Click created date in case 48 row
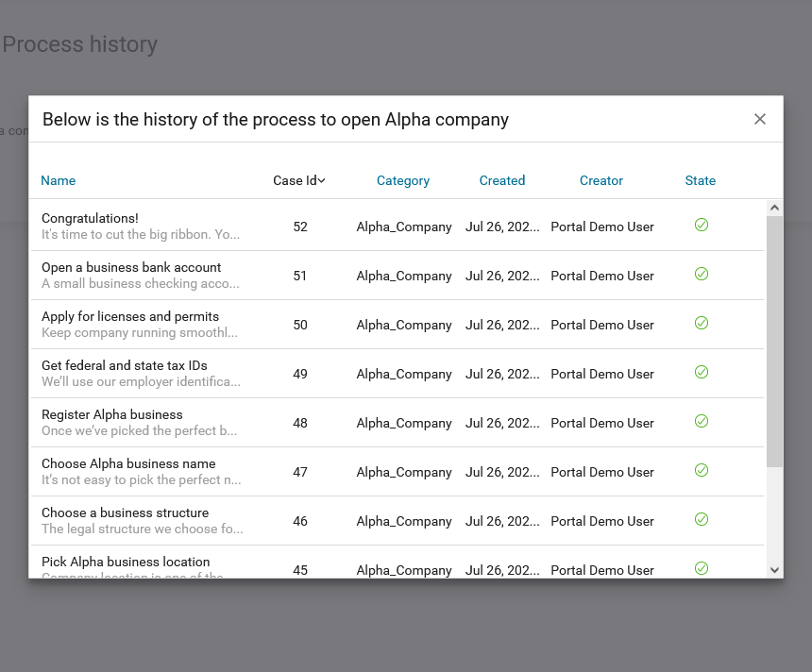This screenshot has height=672, width=812. pos(502,423)
